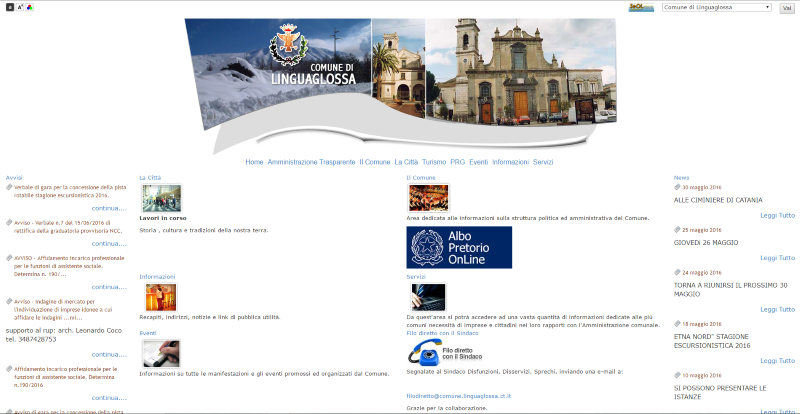Open the Servizi keyboard thumbnail
This screenshot has height=414, width=800.
pyautogui.click(x=429, y=297)
